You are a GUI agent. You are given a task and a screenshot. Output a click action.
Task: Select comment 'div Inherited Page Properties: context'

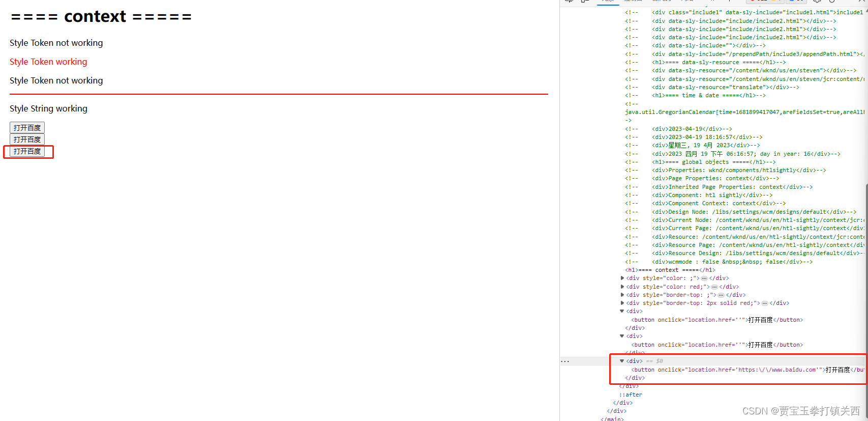(x=719, y=187)
